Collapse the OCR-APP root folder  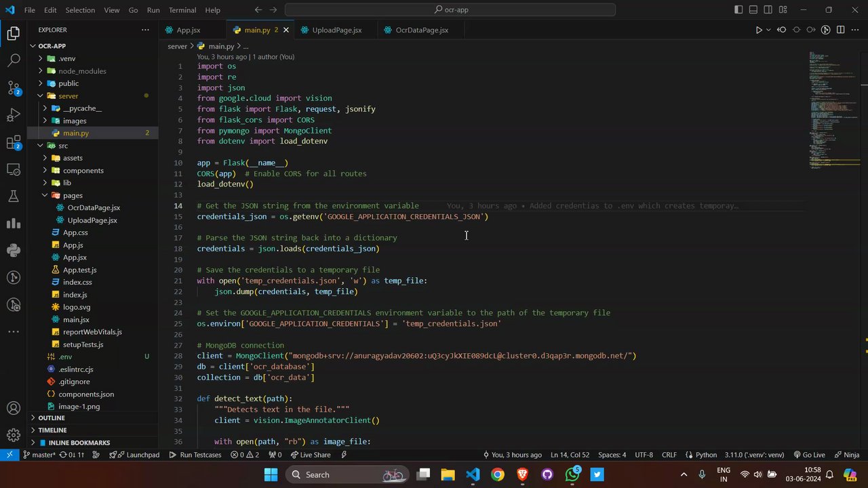pyautogui.click(x=33, y=46)
